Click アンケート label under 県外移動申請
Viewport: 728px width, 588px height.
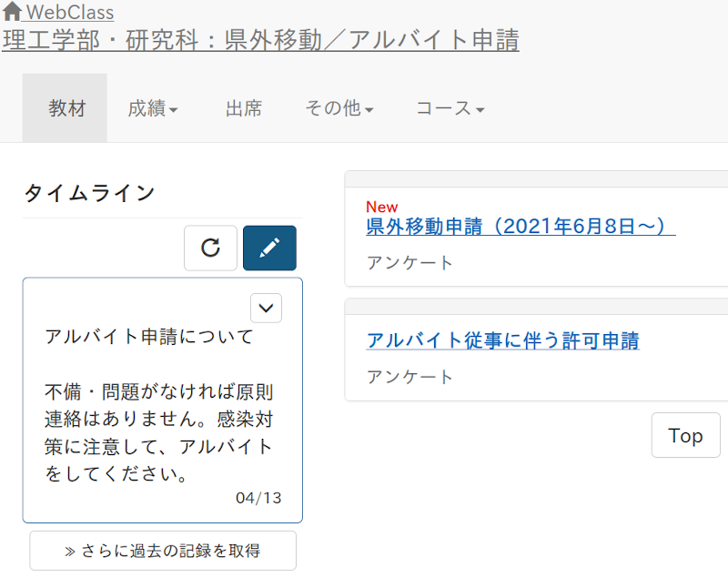tap(409, 263)
